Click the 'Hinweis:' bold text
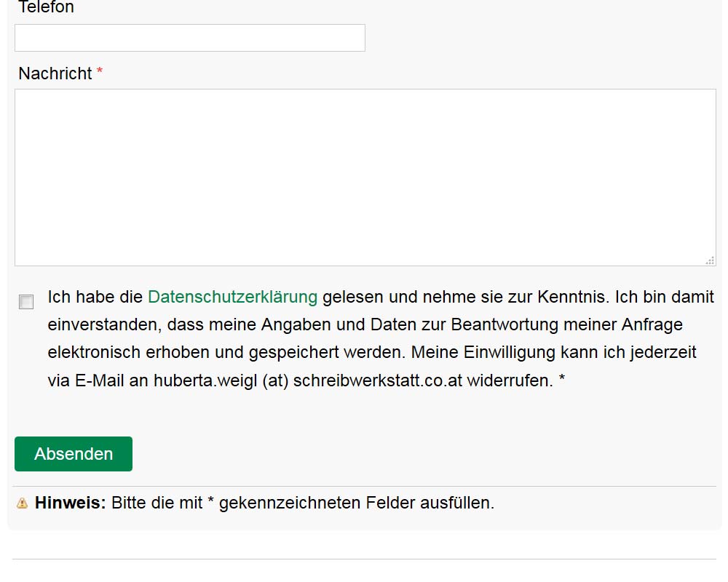 click(x=71, y=503)
